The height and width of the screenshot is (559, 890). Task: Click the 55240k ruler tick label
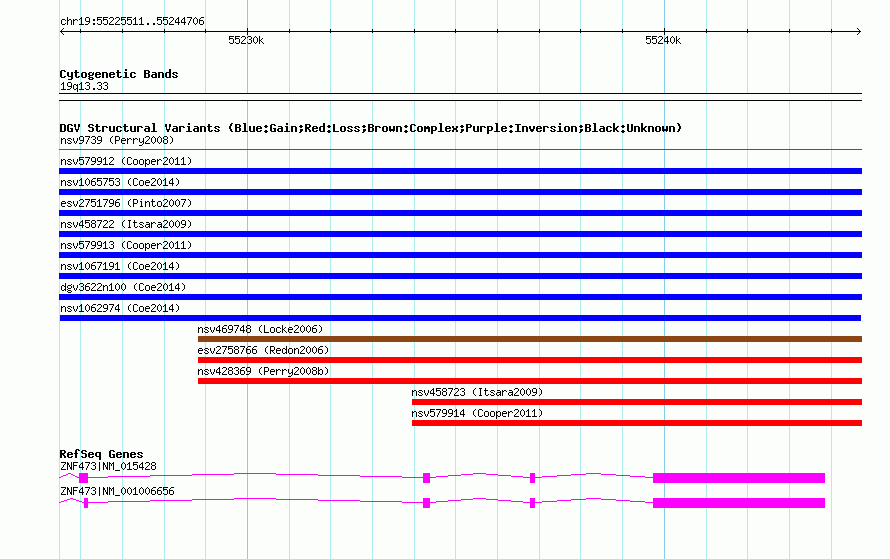[x=663, y=40]
